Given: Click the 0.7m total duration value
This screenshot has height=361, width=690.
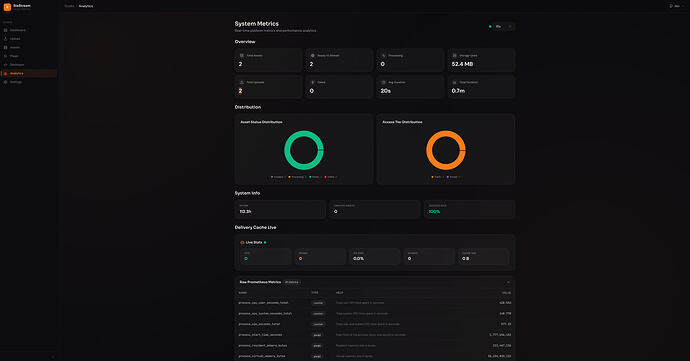Looking at the screenshot, I should click(x=458, y=91).
